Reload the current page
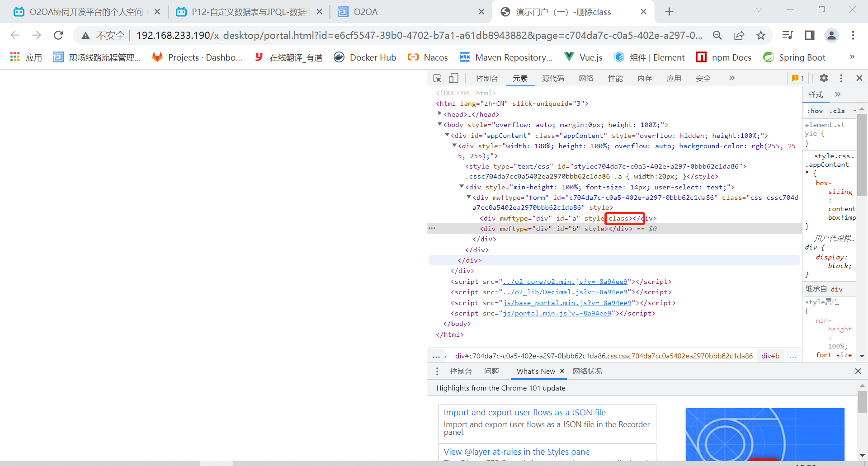 click(x=58, y=35)
